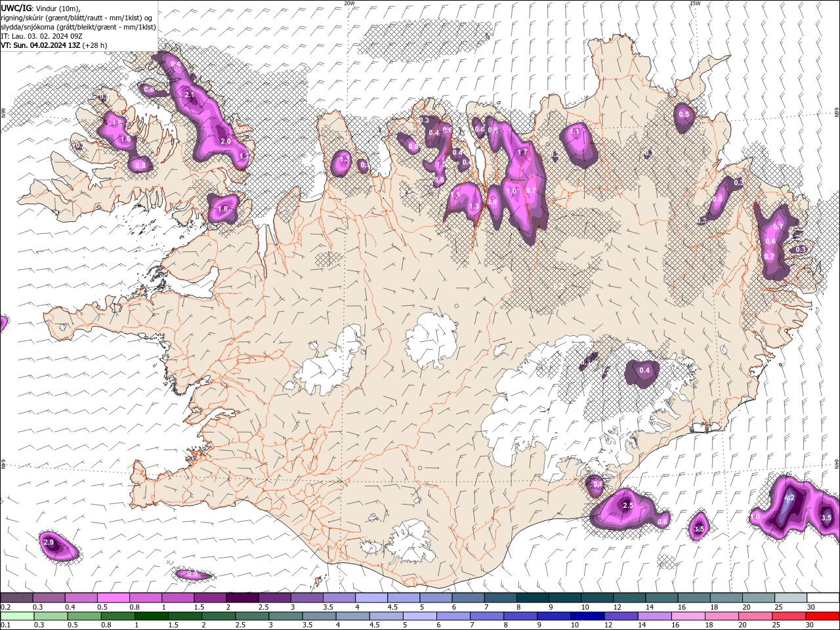Select the white 30 swatch in upper row

[x=822, y=598]
